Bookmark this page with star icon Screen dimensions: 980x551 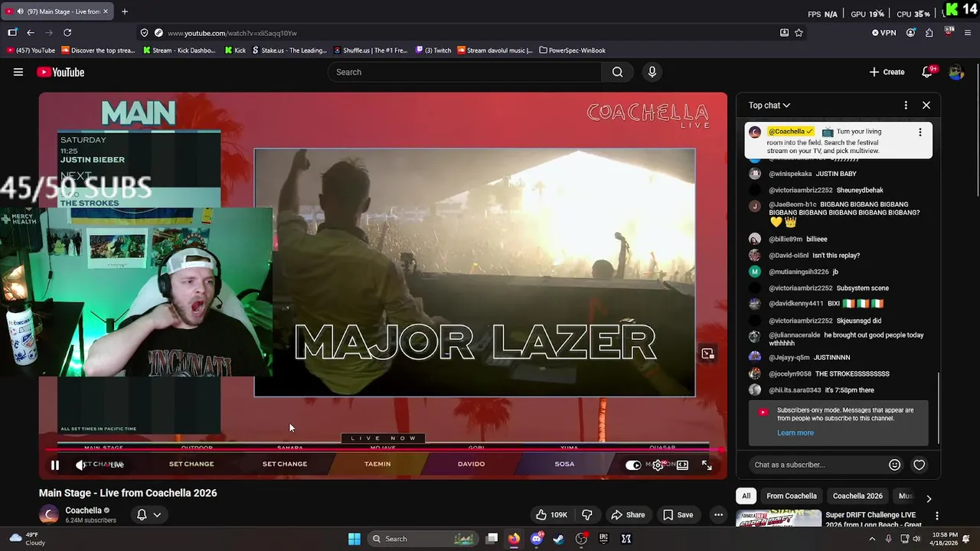click(x=799, y=33)
